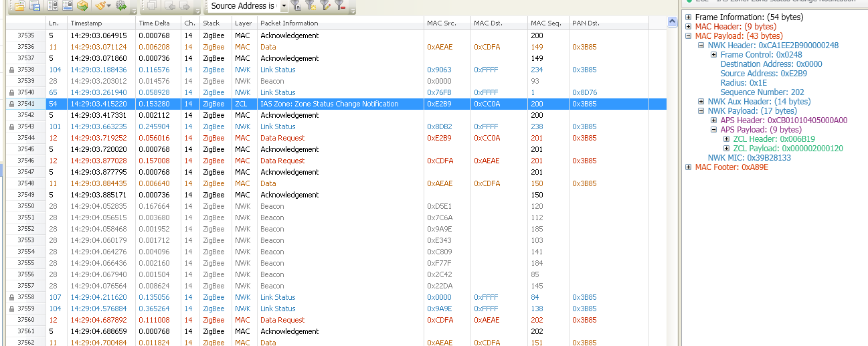This screenshot has height=346, width=868.
Task: Click the lock icon on row 37538
Action: (x=11, y=70)
